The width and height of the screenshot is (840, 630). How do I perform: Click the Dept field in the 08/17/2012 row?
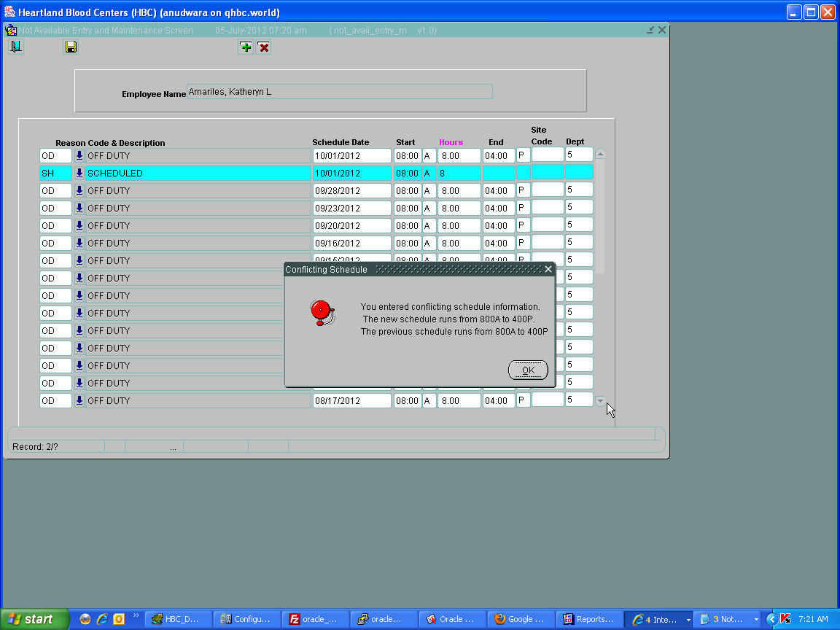(x=579, y=400)
